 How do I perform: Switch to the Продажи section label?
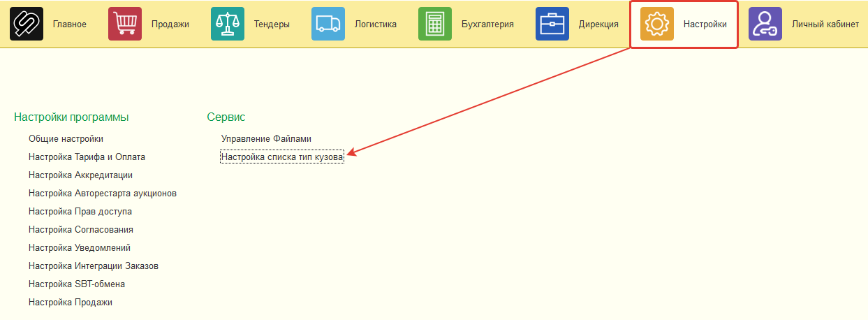(170, 24)
